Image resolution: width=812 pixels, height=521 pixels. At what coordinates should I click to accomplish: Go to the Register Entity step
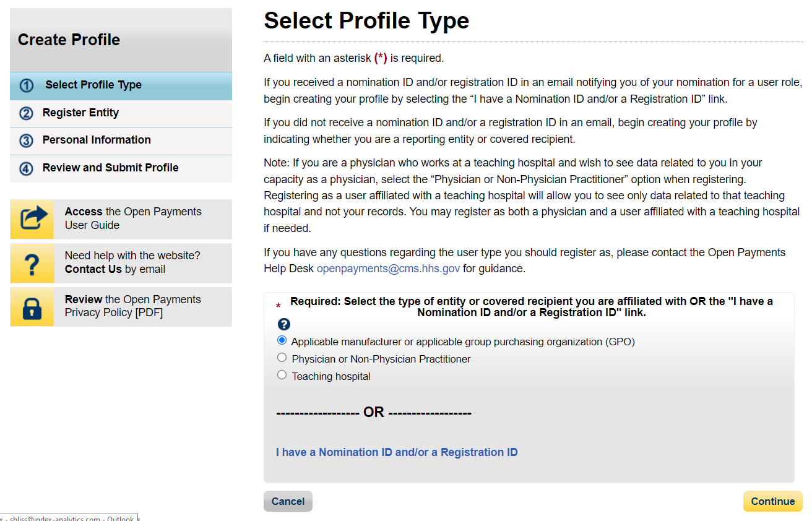(x=80, y=113)
